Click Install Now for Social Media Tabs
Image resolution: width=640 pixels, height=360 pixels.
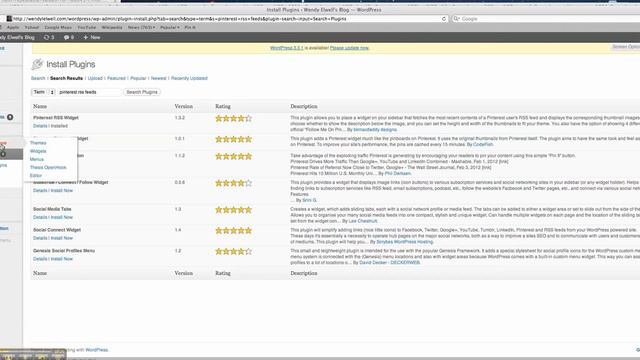pos(62,218)
